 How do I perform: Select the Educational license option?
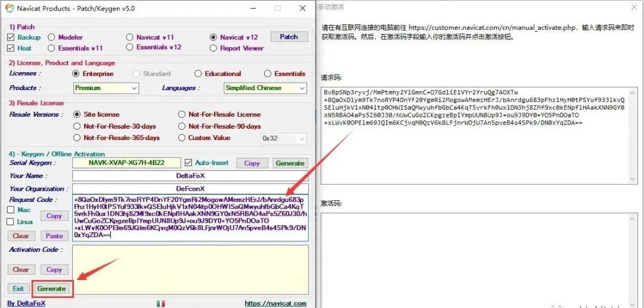point(198,74)
